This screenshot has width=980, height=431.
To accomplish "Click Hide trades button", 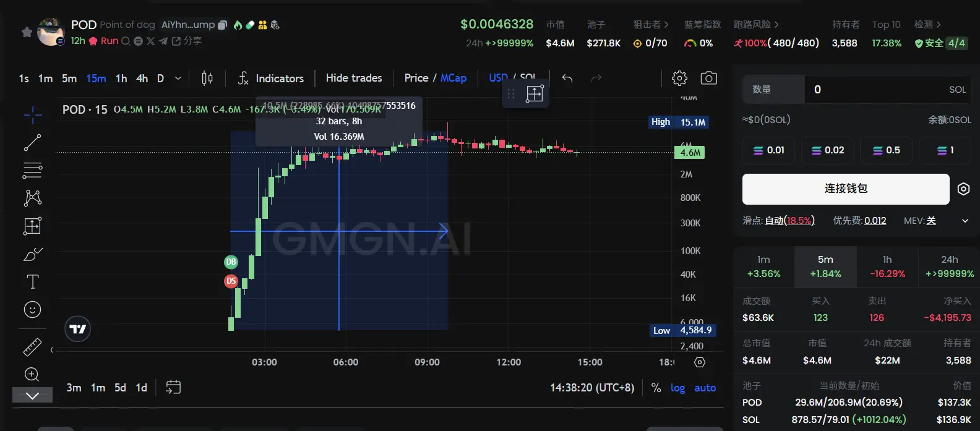I will pyautogui.click(x=353, y=78).
